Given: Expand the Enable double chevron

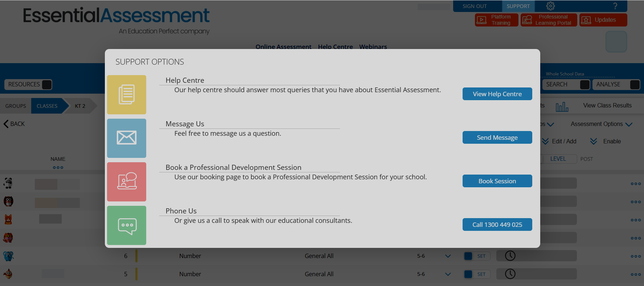Looking at the screenshot, I should click(x=594, y=141).
